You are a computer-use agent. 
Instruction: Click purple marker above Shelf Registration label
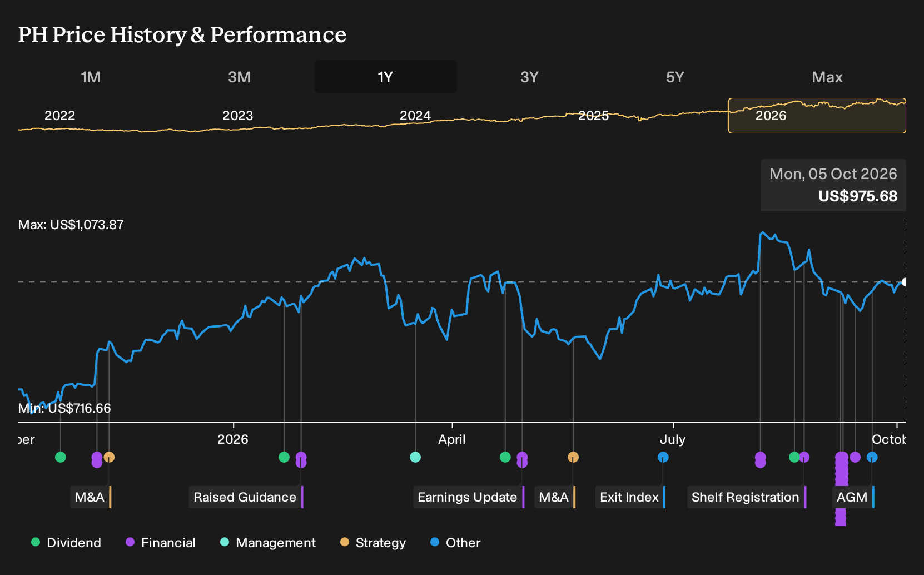[804, 457]
